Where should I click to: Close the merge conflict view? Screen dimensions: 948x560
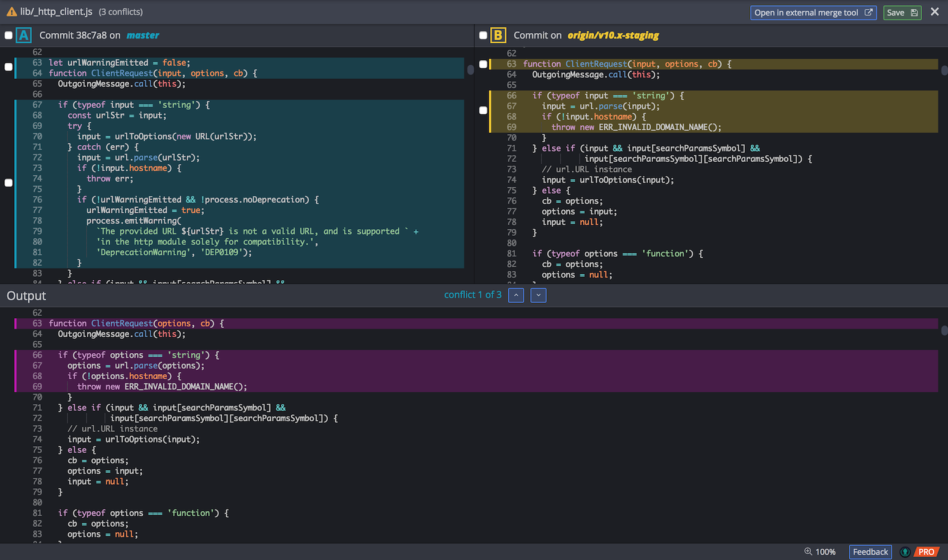tap(935, 12)
